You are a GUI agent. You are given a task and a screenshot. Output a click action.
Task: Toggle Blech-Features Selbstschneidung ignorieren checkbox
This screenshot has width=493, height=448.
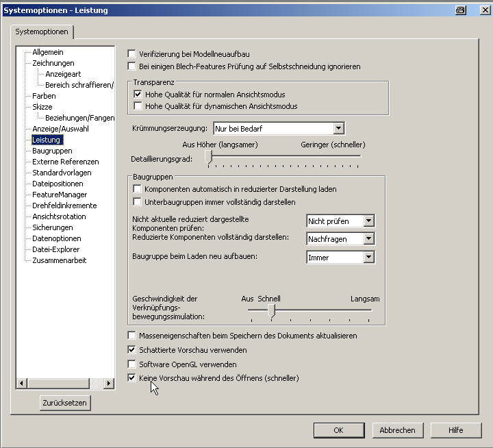(131, 66)
